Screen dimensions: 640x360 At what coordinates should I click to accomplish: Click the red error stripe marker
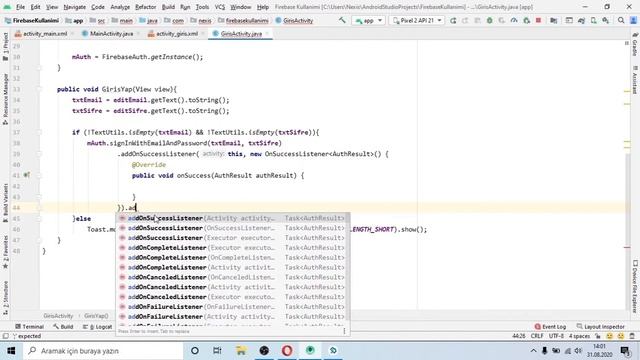627,247
